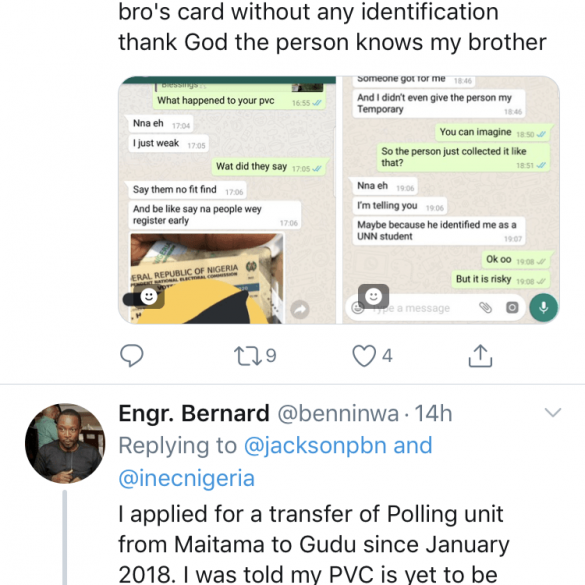Screen dimensions: 585x585
Task: Tap the forward arrow beside PVC photo
Action: tap(300, 309)
